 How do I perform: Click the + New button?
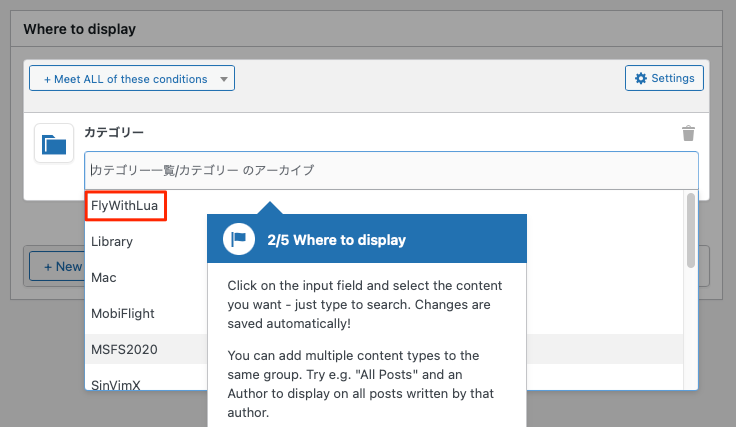(x=56, y=267)
